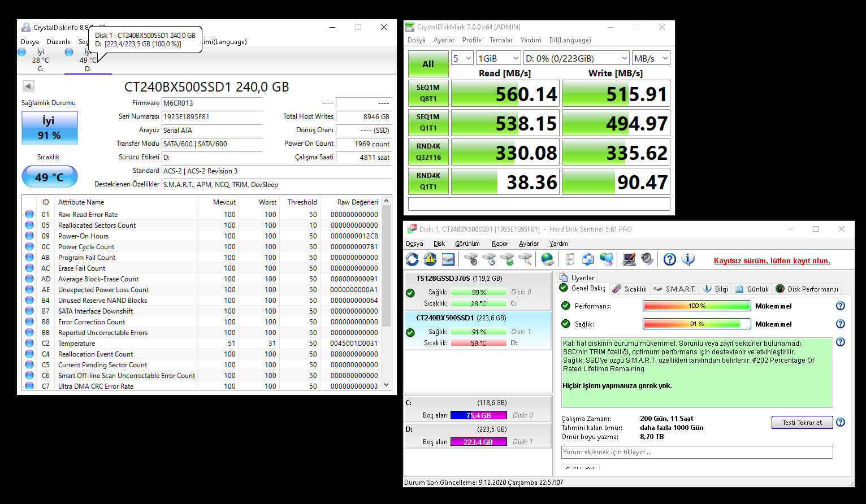866x504 pixels.
Task: Go to previous disk with the left arrow button
Action: point(28,86)
